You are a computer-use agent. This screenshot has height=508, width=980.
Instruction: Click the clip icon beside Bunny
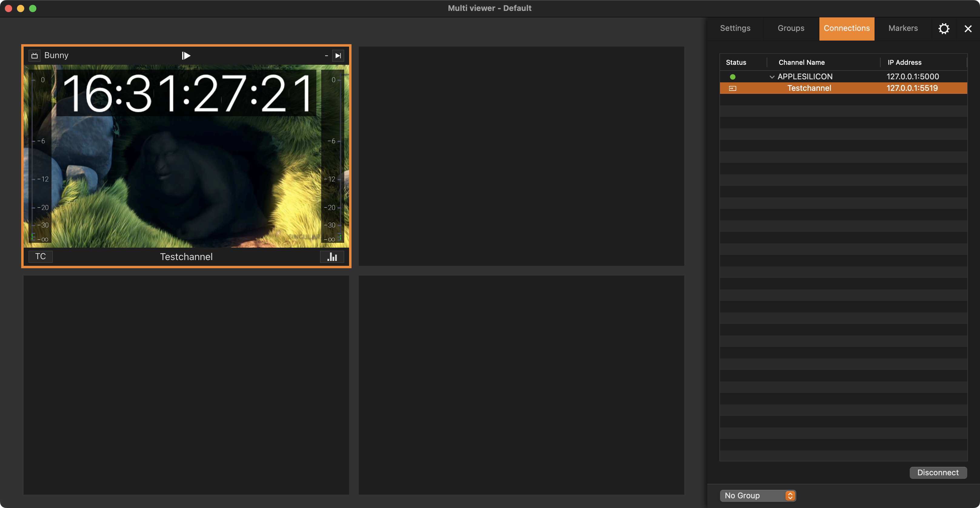[35, 55]
